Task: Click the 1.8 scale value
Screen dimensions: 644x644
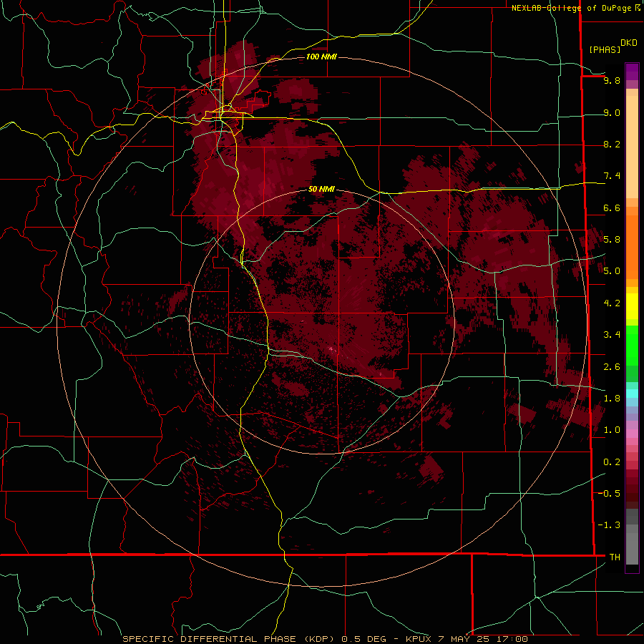Action: 612,399
